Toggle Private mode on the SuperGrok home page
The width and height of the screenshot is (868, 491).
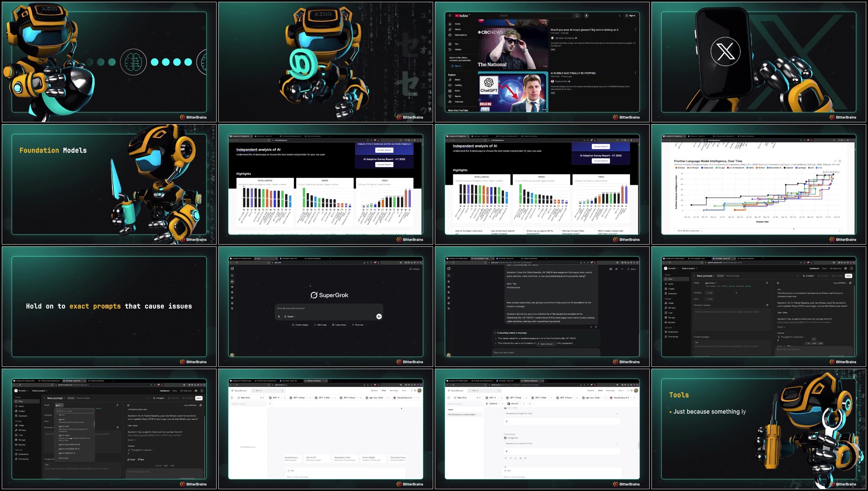coord(414,269)
